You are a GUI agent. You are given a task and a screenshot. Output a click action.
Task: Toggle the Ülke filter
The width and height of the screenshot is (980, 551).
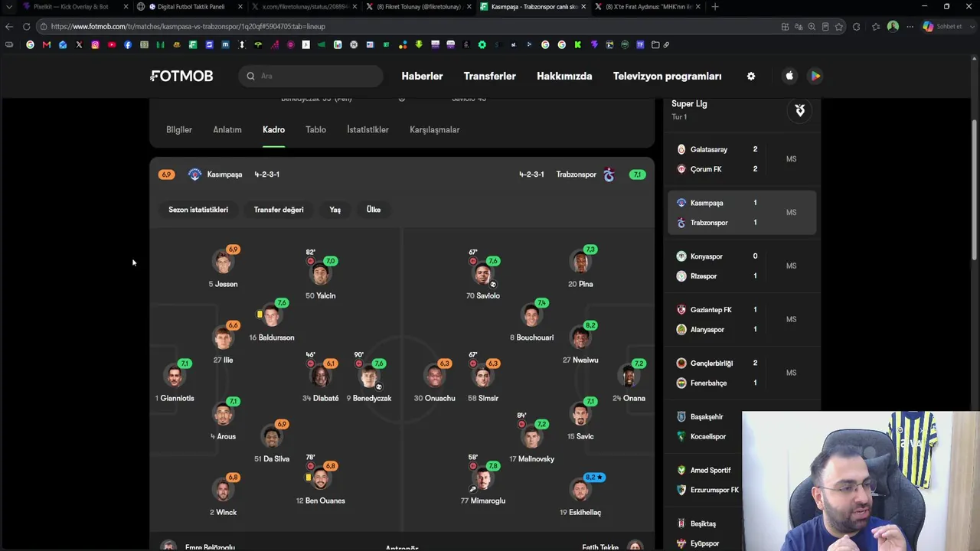coord(374,210)
